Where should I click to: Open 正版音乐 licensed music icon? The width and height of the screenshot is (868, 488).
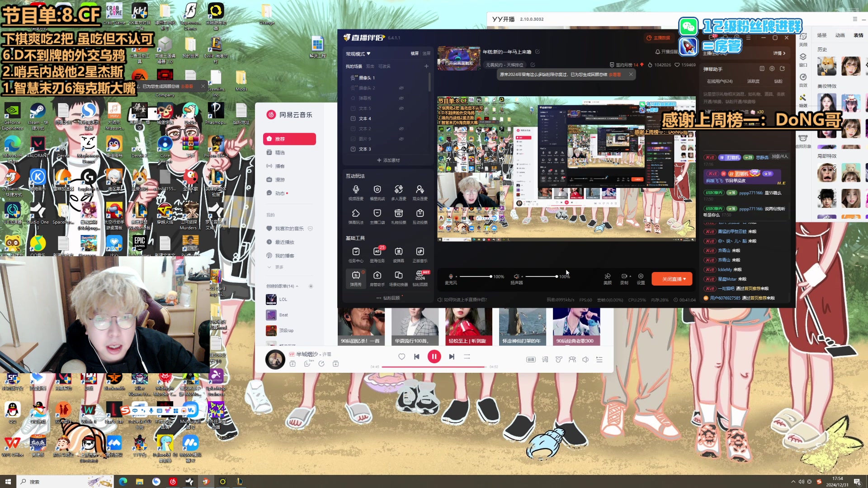coord(420,254)
